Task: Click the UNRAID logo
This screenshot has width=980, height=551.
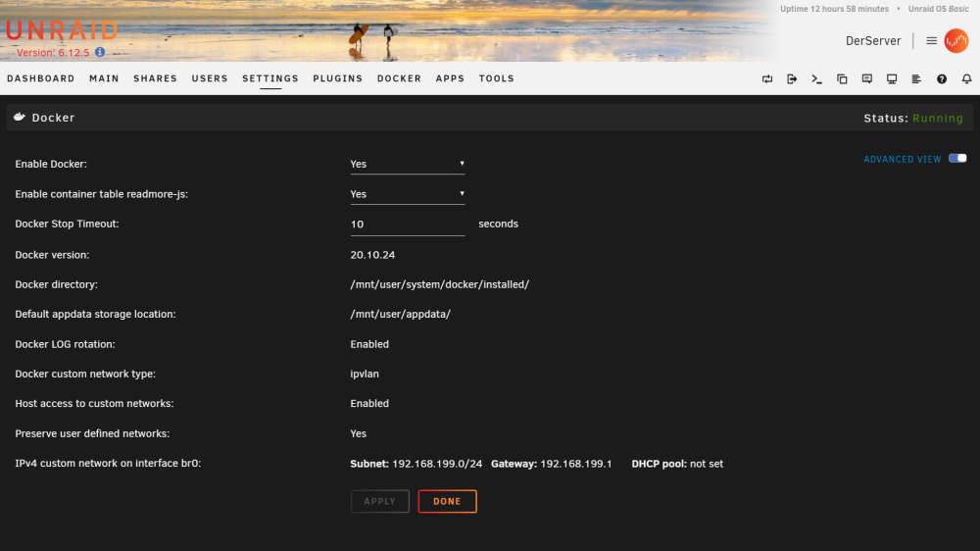Action: click(x=61, y=31)
